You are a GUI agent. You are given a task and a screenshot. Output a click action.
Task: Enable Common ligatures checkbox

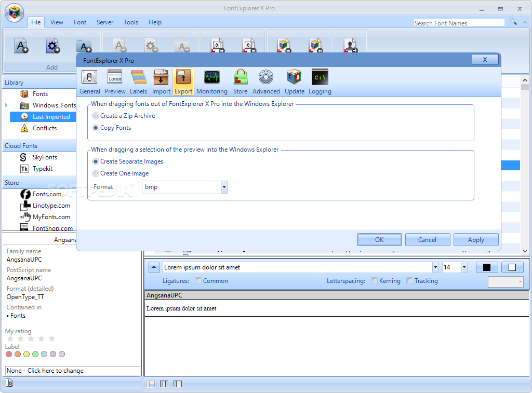[198, 281]
